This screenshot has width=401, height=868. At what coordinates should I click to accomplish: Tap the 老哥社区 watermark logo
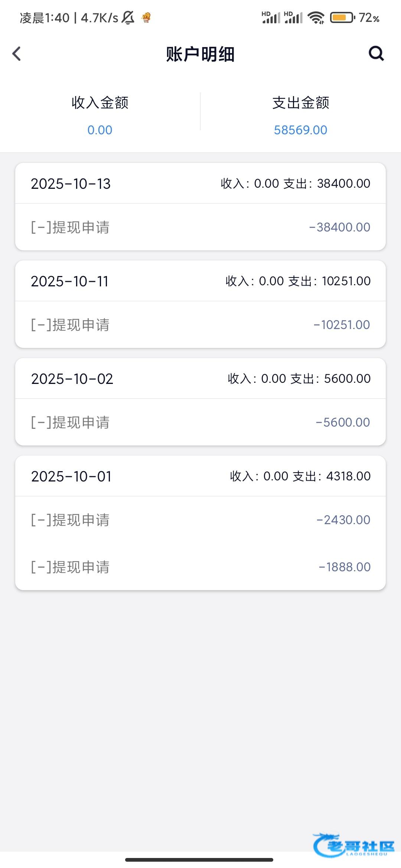(x=353, y=845)
